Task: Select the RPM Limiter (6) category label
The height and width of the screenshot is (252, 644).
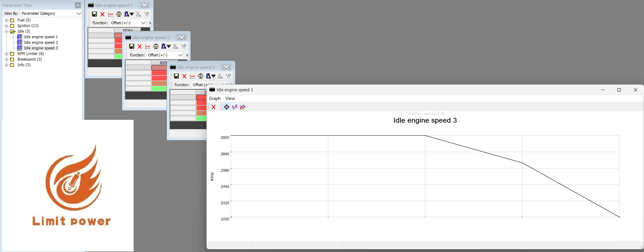Action: click(x=31, y=54)
